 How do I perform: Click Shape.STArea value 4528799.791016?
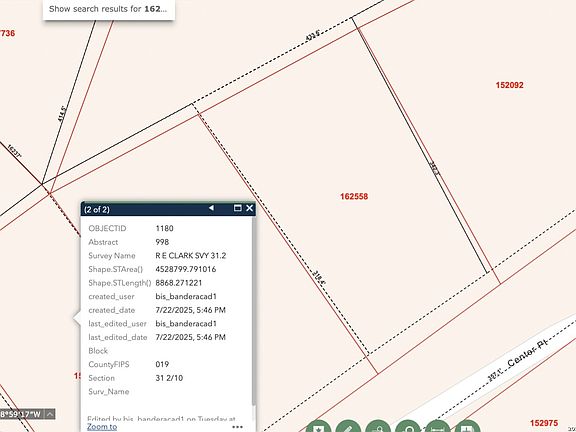(186, 269)
